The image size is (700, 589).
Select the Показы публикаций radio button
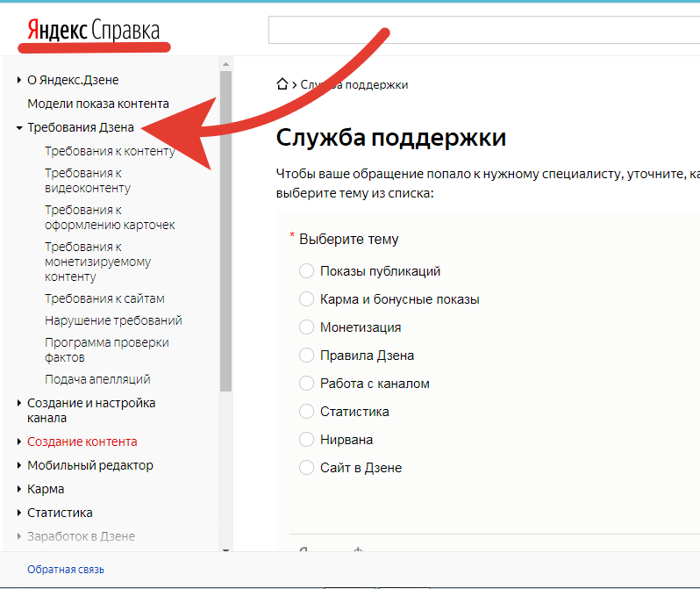[306, 271]
